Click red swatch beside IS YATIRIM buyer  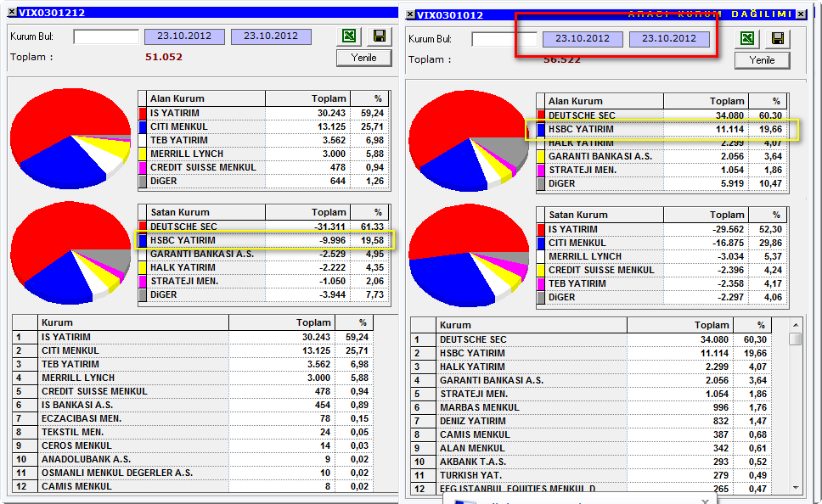(x=142, y=113)
